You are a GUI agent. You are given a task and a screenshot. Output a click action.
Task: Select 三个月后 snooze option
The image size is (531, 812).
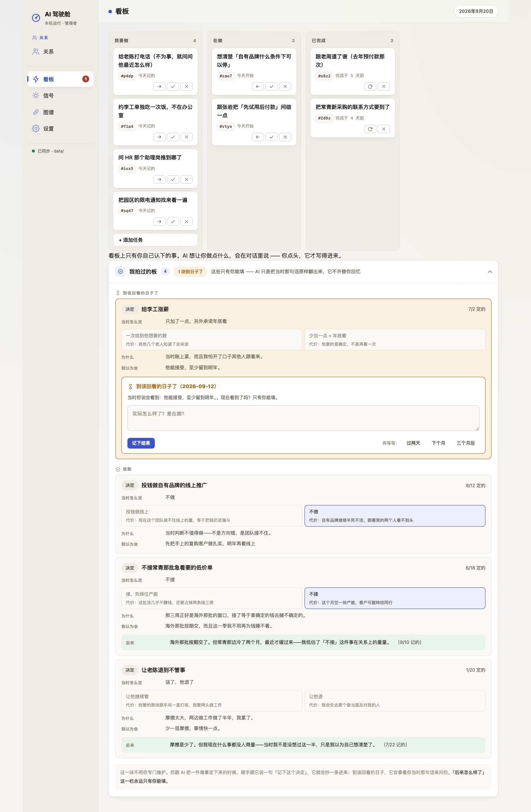click(x=466, y=443)
